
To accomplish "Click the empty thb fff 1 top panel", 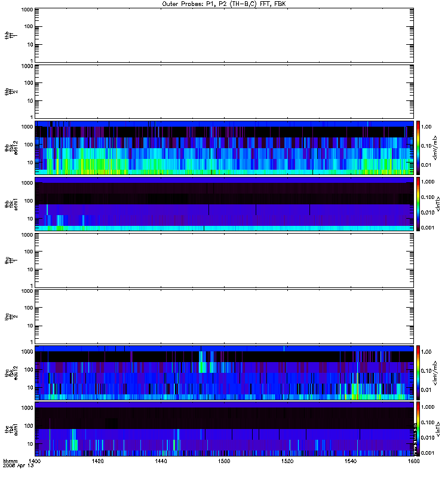I will (x=225, y=35).
